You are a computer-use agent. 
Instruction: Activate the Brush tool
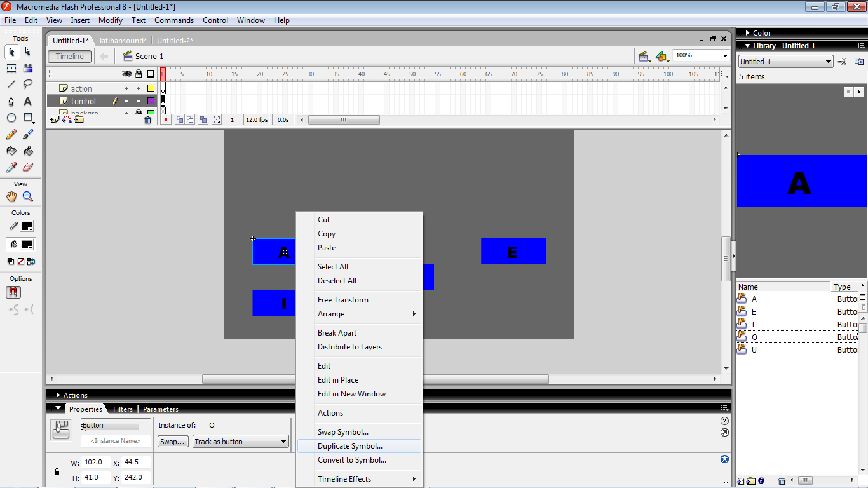click(x=28, y=135)
